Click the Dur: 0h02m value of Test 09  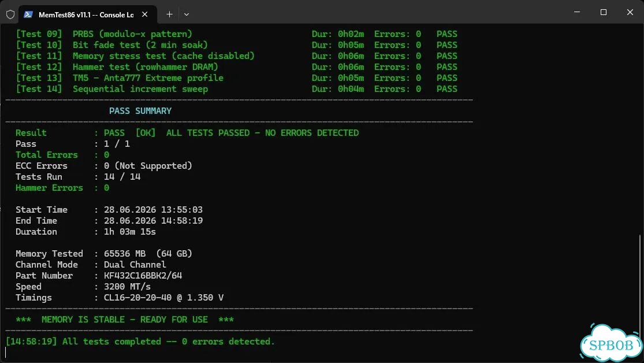tap(338, 34)
